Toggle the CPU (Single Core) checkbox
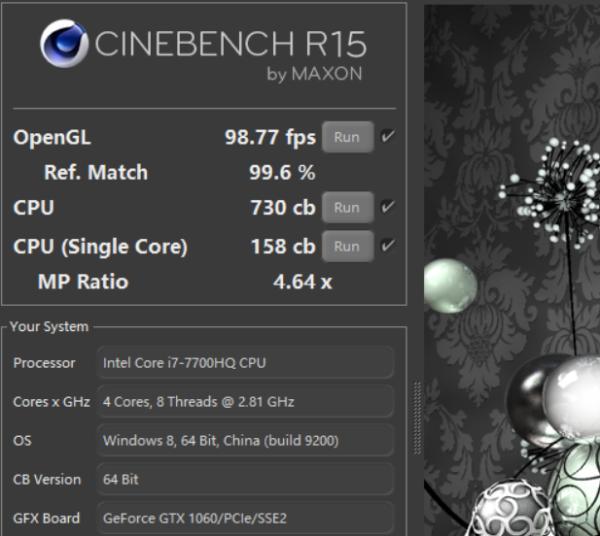The width and height of the screenshot is (600, 536). [388, 246]
